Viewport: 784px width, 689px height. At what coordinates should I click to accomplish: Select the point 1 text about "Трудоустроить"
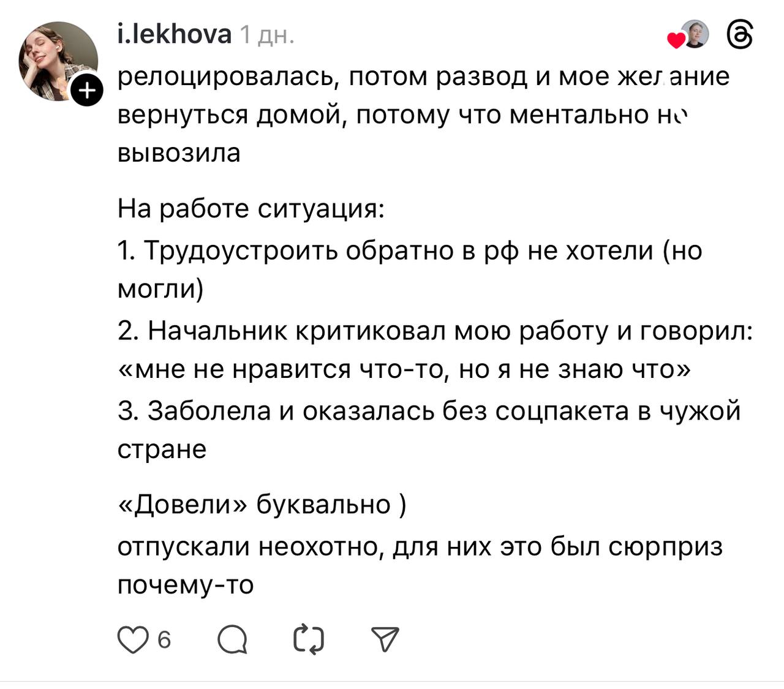click(409, 251)
